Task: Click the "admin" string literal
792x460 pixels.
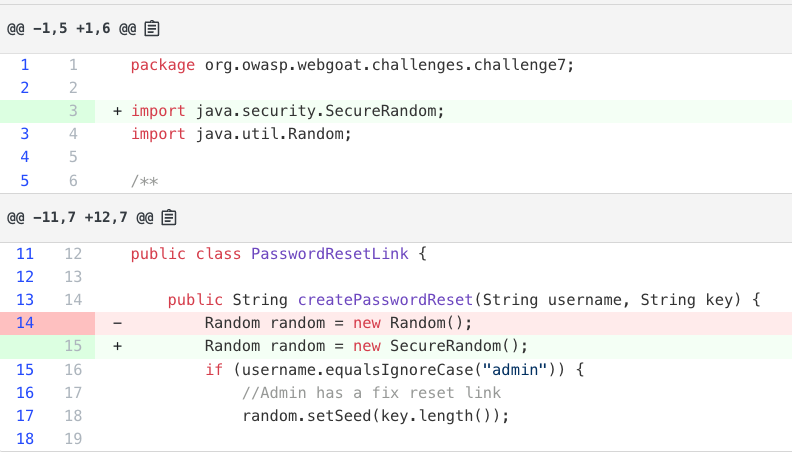Action: 515,370
